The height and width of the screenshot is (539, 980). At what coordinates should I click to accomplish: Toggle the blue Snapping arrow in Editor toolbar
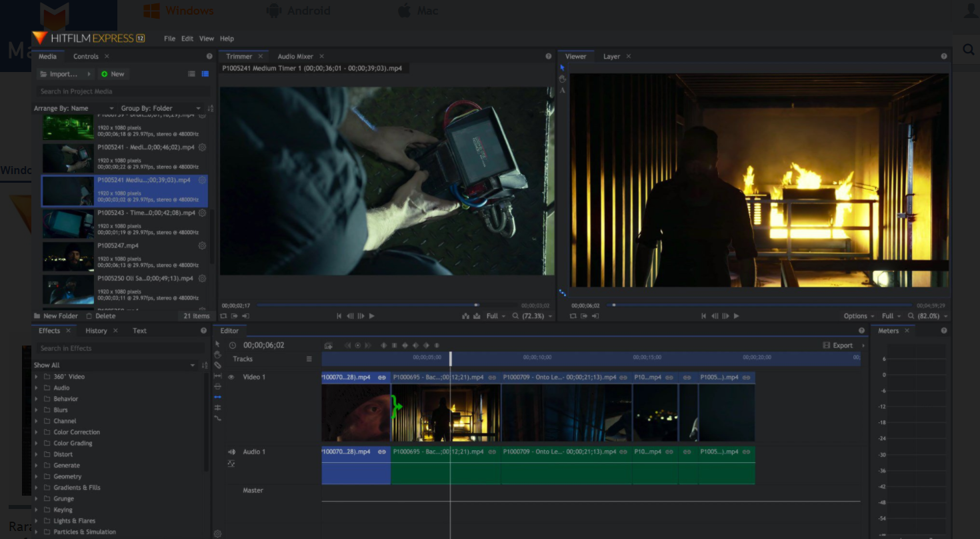tap(217, 397)
